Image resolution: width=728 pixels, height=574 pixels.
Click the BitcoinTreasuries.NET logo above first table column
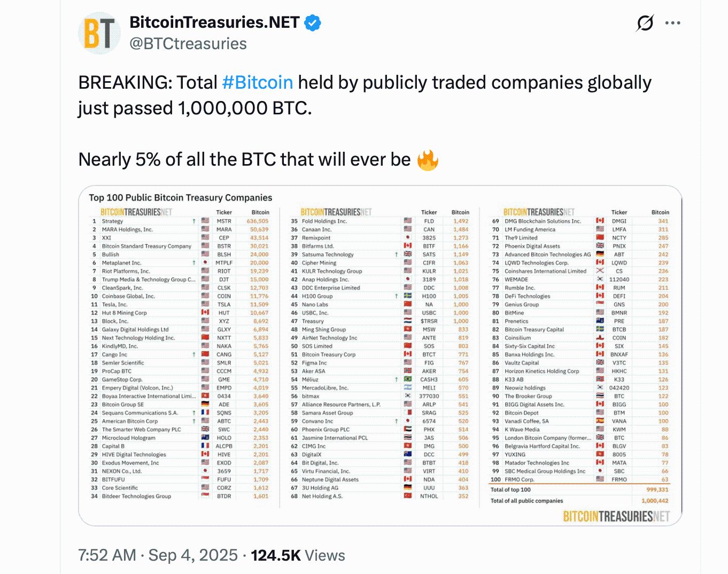(x=136, y=212)
